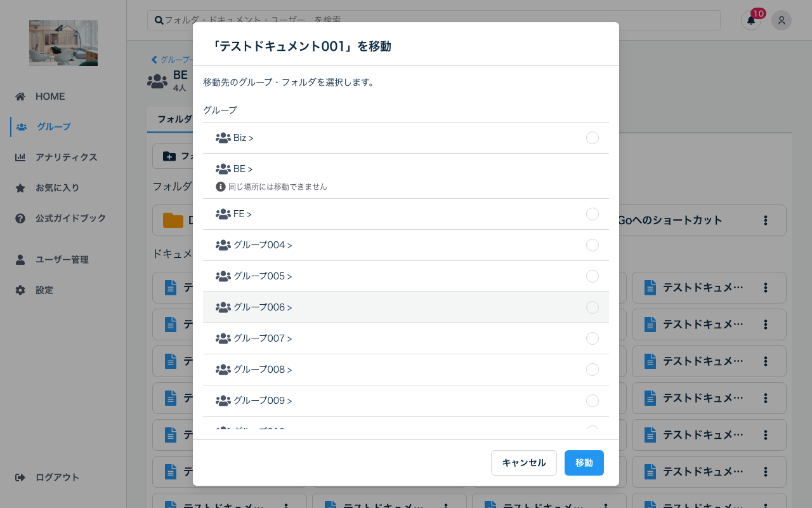The image size is (812, 508).
Task: Click the user account icon top right
Action: click(x=782, y=20)
